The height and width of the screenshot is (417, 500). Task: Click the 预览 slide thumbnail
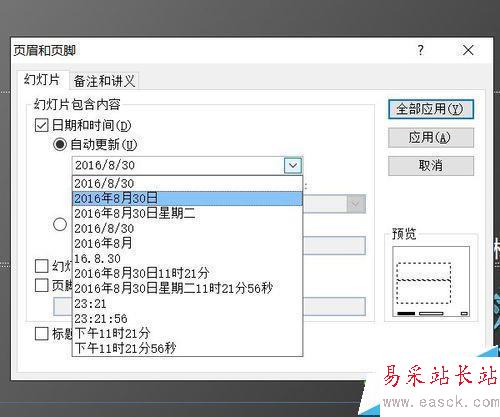[431, 281]
